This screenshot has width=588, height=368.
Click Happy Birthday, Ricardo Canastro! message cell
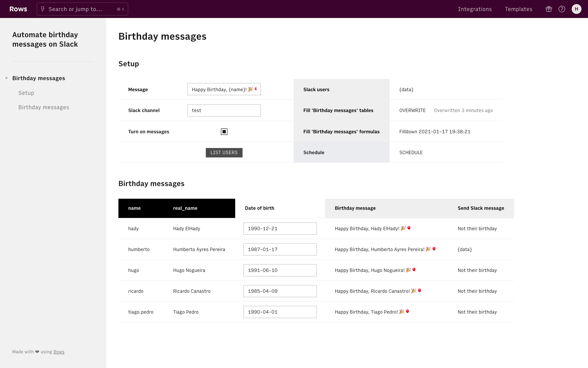click(x=378, y=291)
